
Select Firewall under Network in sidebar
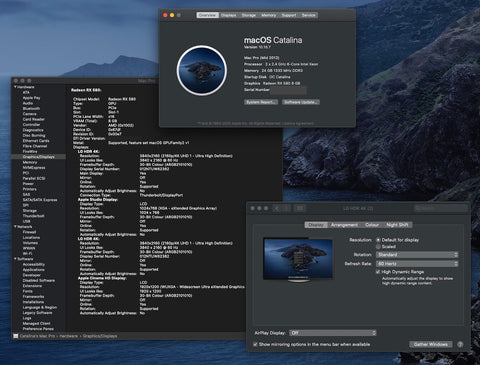tap(29, 232)
